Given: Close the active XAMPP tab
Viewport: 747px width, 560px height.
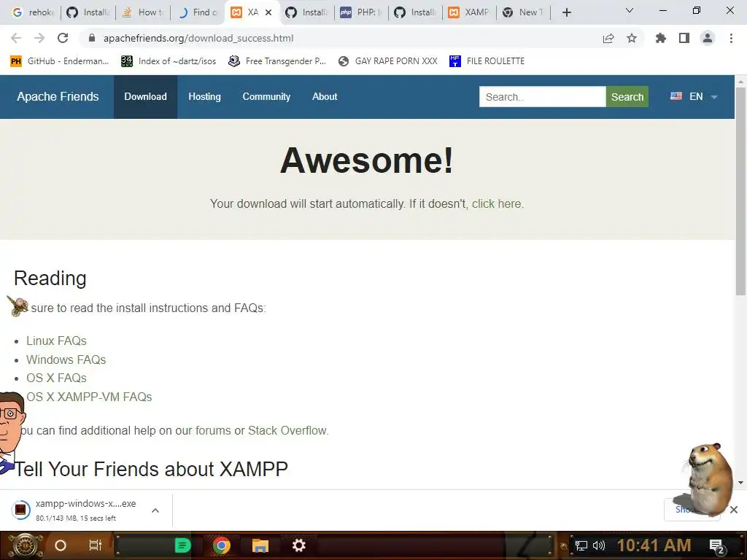Looking at the screenshot, I should point(268,12).
